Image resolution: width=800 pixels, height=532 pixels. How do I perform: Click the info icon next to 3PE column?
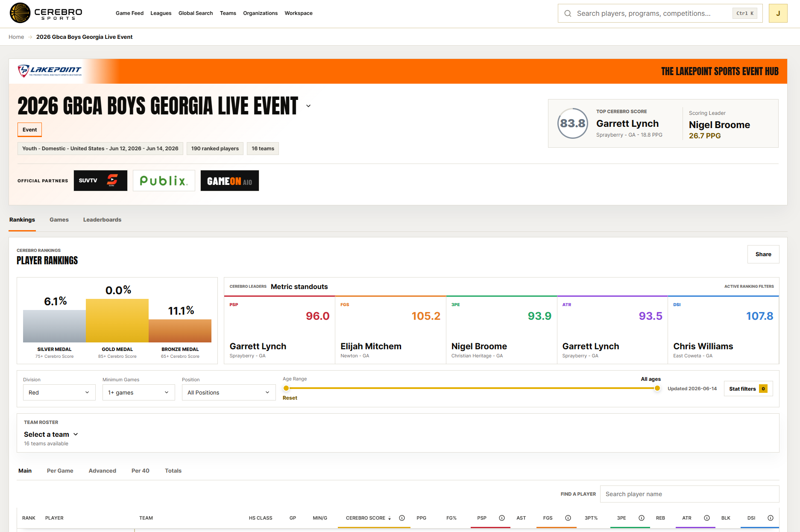[642, 518]
